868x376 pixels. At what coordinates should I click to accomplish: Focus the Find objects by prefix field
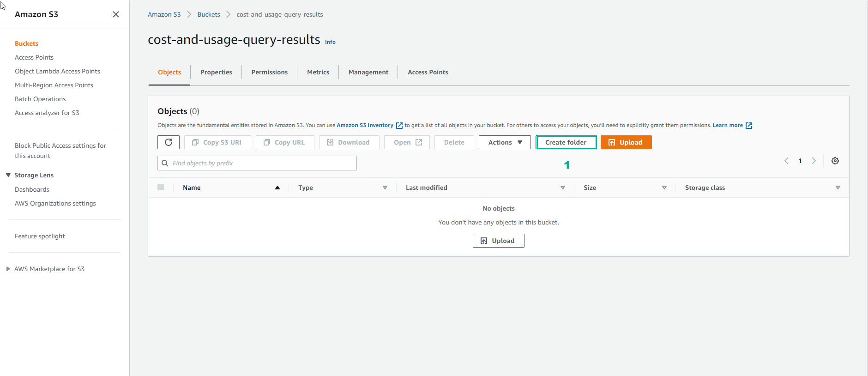(x=257, y=163)
